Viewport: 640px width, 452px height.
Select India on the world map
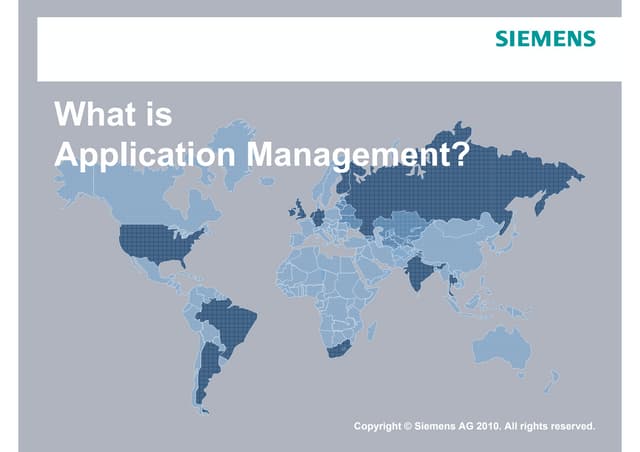(417, 271)
